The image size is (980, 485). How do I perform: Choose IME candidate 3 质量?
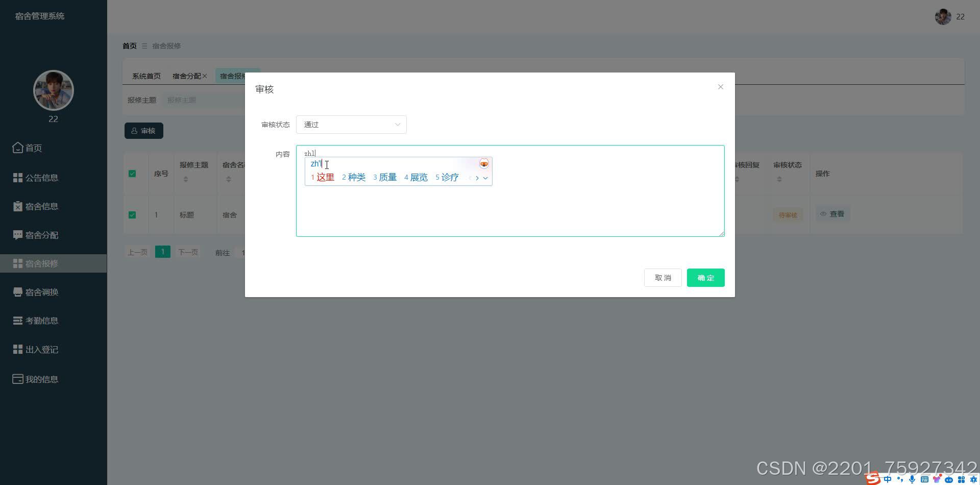(385, 177)
